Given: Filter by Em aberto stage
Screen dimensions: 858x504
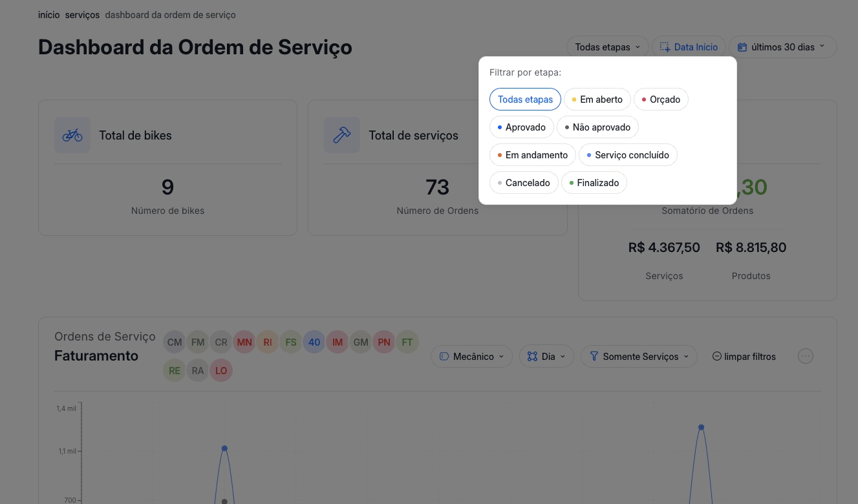Looking at the screenshot, I should click(597, 100).
